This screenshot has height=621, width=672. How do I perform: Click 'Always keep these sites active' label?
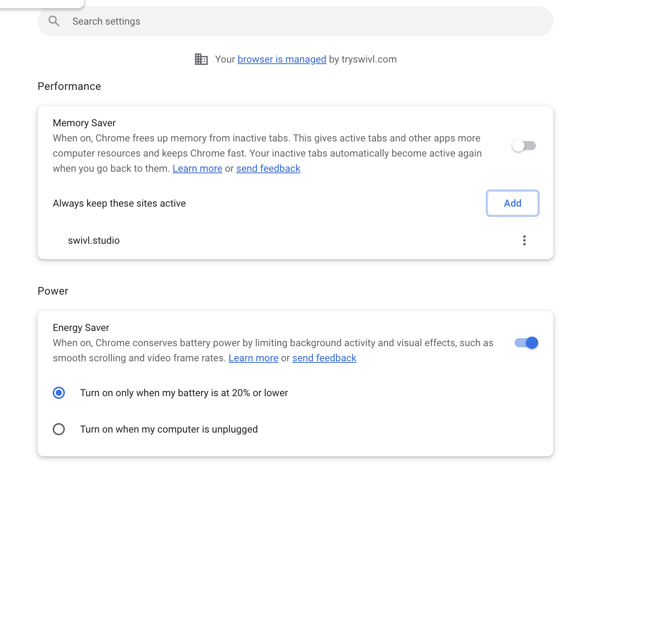(119, 203)
